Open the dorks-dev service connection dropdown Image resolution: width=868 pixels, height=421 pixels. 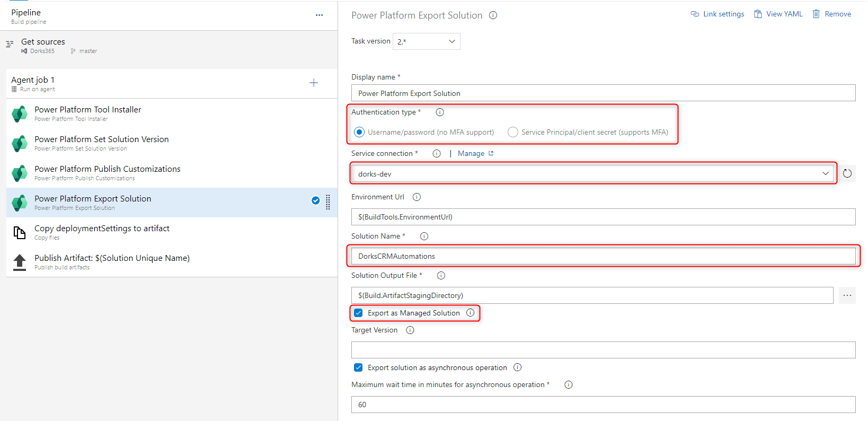coord(593,173)
